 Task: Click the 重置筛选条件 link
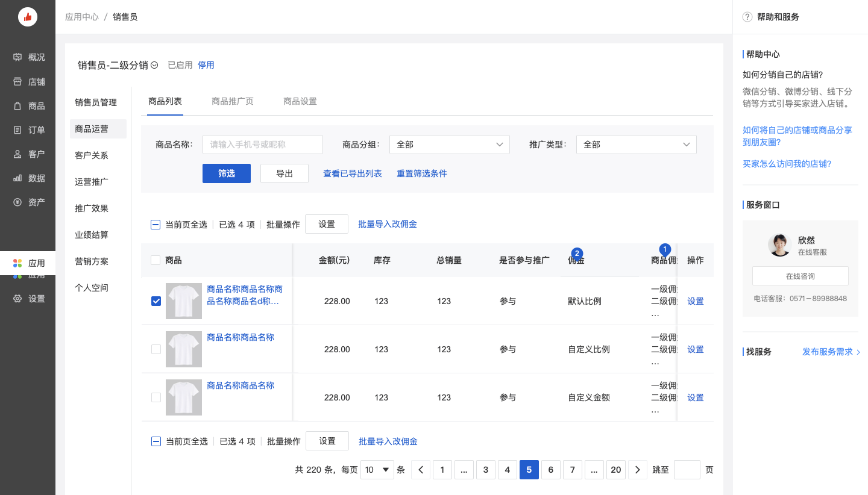click(x=422, y=173)
